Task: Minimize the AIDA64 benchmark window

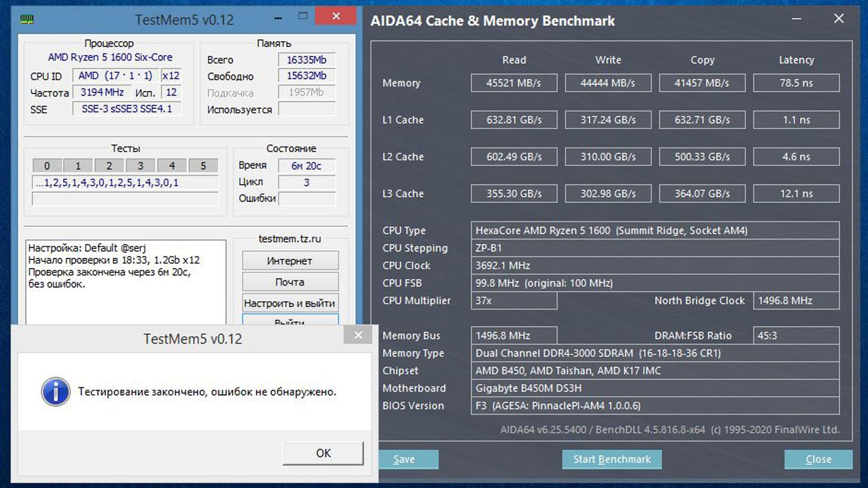Action: 796,19
